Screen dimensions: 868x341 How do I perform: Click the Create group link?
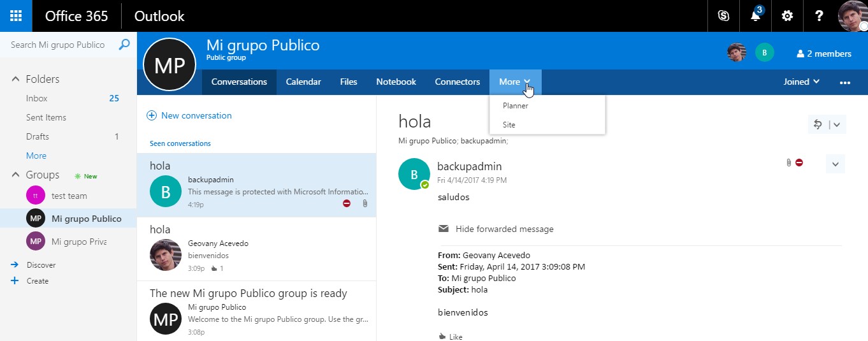[38, 280]
